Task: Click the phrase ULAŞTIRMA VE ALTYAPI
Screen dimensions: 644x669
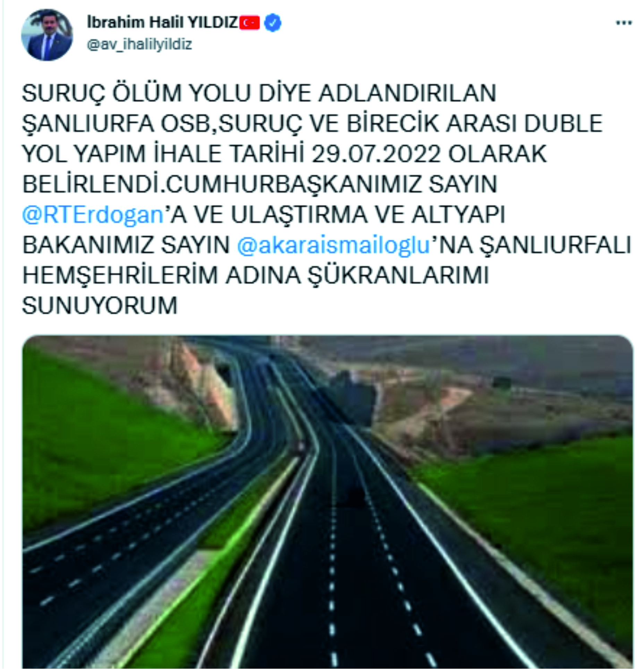Action: click(x=368, y=215)
